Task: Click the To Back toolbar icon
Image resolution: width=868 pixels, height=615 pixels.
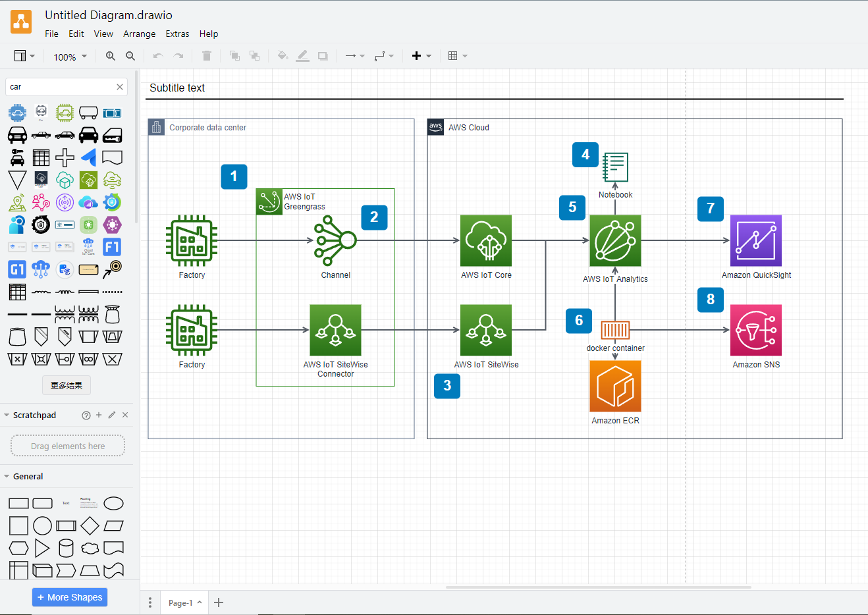Action: (254, 56)
